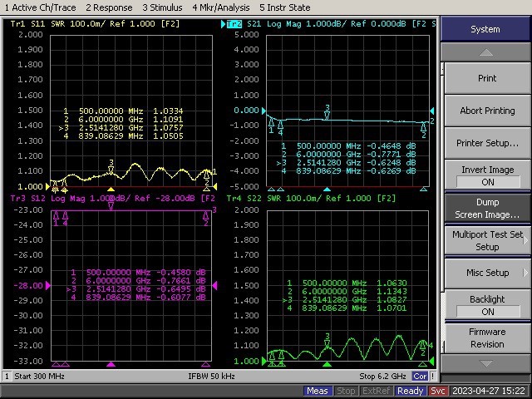This screenshot has height=399, width=532.
Task: Expand Multiport Test Set Setup submenu
Action: coord(487,240)
